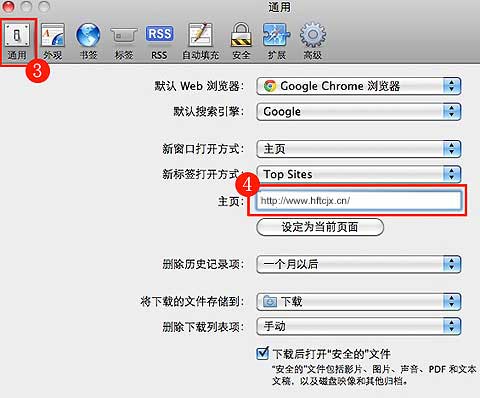
Task: Click the 默认搜索引擎 label
Action: [209, 111]
